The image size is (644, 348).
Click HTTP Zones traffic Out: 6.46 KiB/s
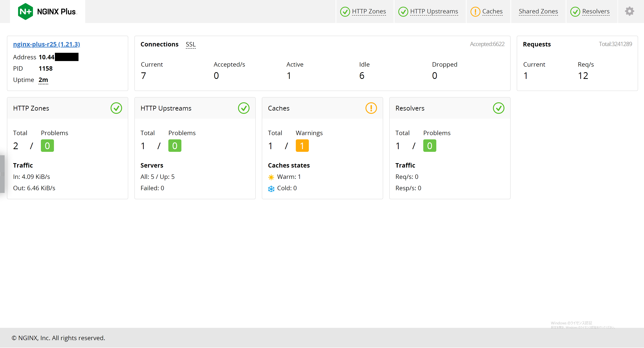coord(34,188)
